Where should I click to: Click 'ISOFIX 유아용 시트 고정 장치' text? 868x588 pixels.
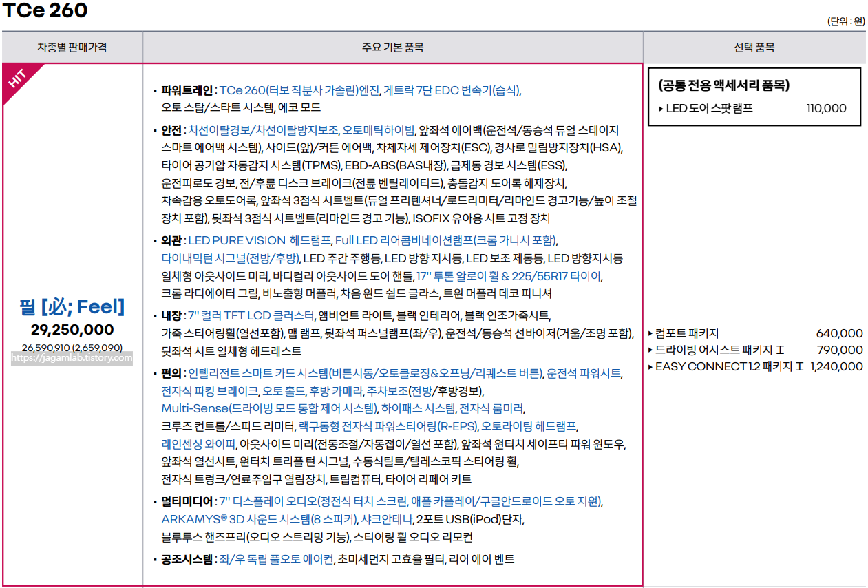tap(481, 219)
